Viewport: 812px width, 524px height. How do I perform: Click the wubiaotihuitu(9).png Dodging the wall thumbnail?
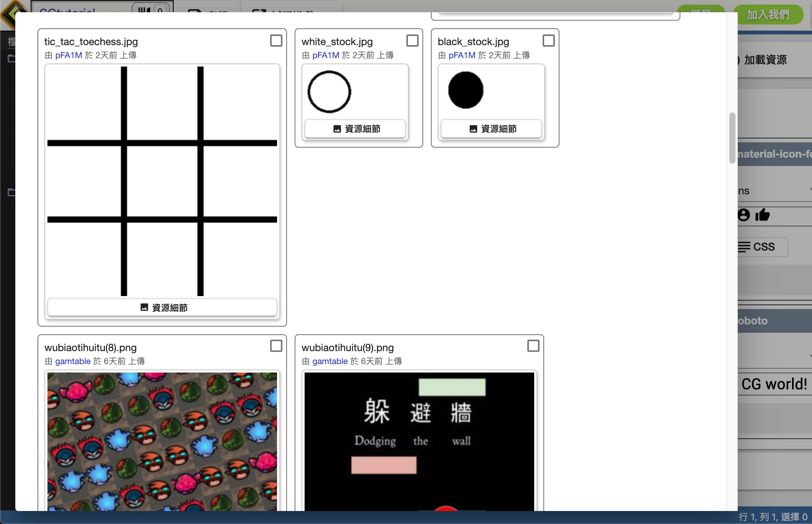point(419,441)
